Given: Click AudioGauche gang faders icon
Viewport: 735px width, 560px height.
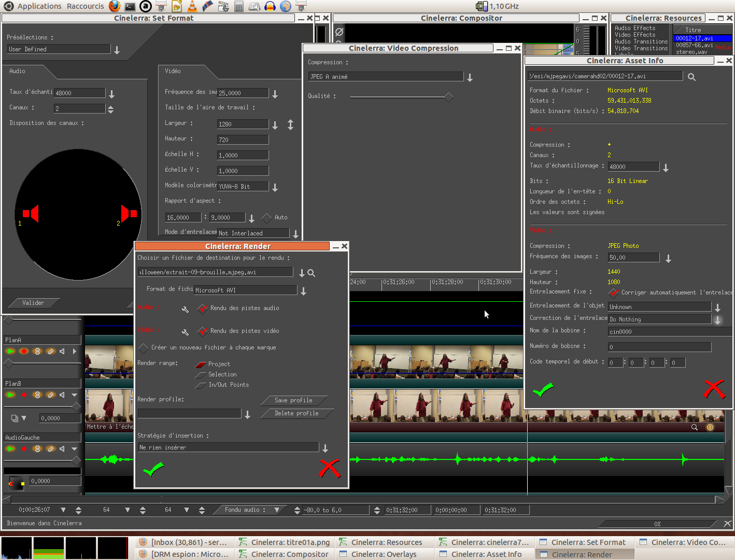Looking at the screenshot, I should coord(37,449).
